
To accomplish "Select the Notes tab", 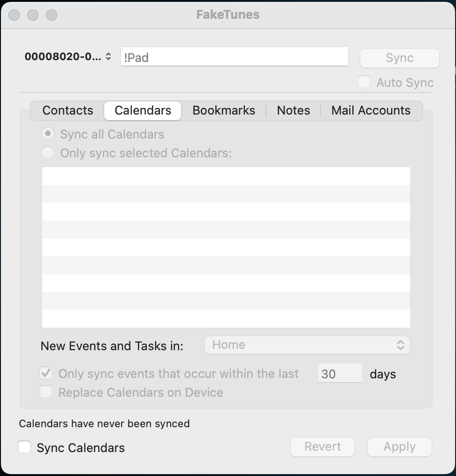I will click(293, 110).
